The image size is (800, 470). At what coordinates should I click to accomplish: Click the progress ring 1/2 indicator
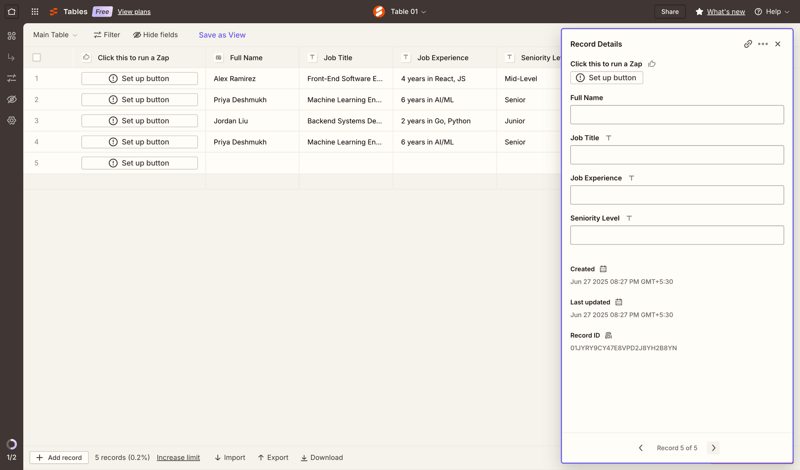(11, 444)
